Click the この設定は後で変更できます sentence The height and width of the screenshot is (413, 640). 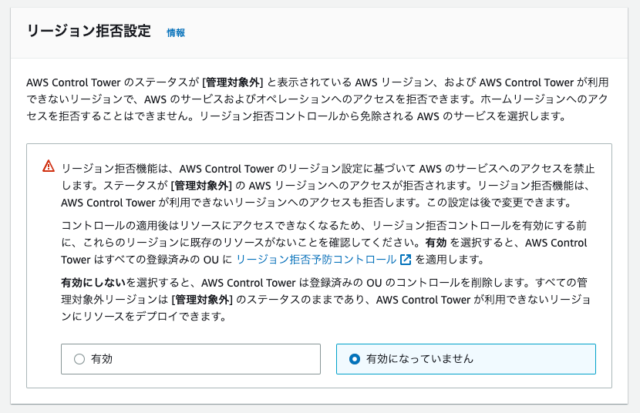pos(498,203)
